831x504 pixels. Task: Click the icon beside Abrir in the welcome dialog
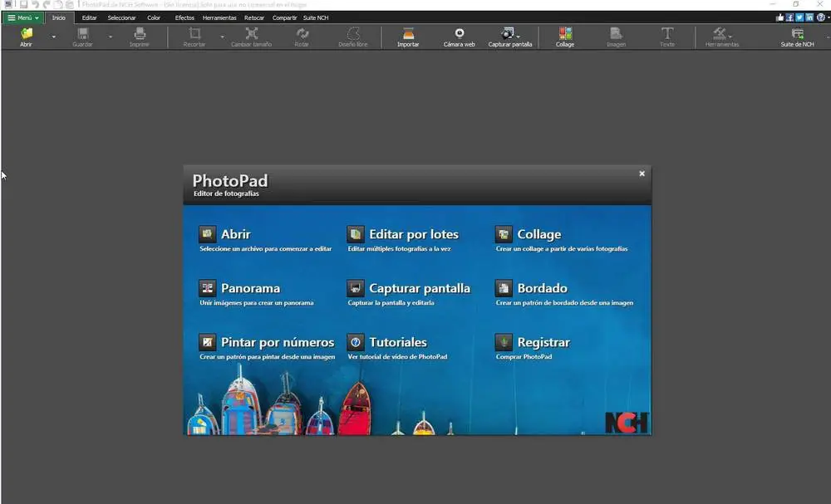(207, 234)
